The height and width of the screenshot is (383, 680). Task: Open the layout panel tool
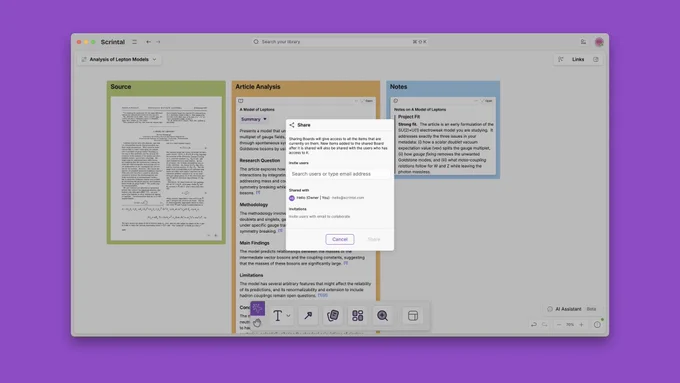(413, 315)
